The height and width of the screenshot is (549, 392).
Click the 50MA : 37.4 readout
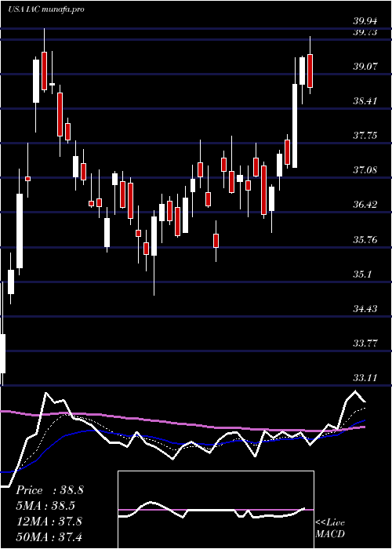tap(49, 536)
